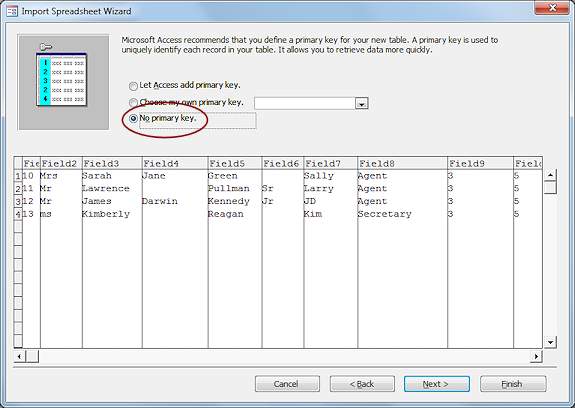Click the cell containing Pullman
This screenshot has width=575, height=408.
[x=235, y=189]
